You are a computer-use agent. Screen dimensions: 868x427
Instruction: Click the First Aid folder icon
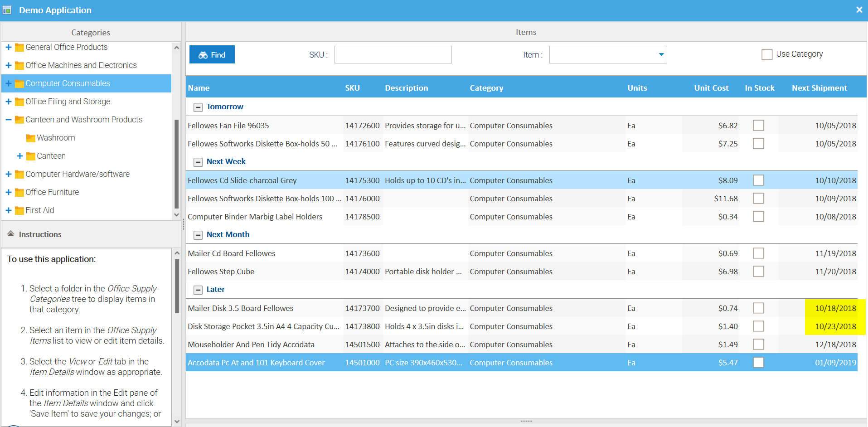pyautogui.click(x=19, y=211)
